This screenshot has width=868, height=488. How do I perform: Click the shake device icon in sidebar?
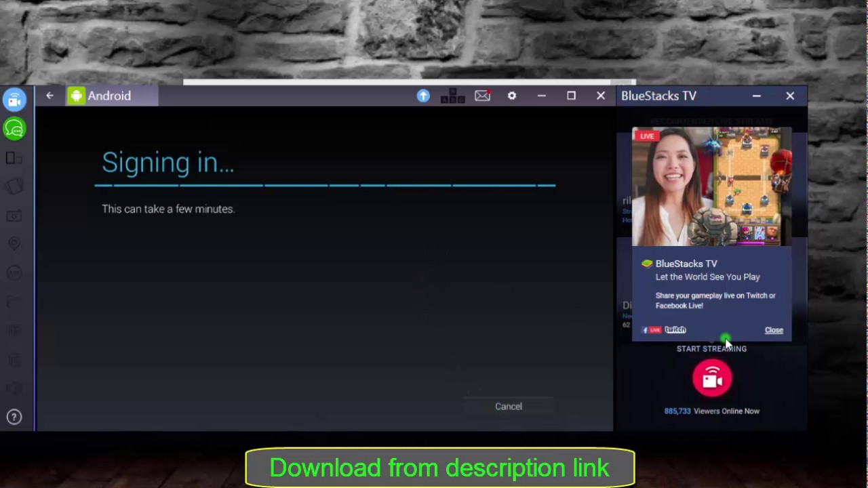tap(14, 186)
